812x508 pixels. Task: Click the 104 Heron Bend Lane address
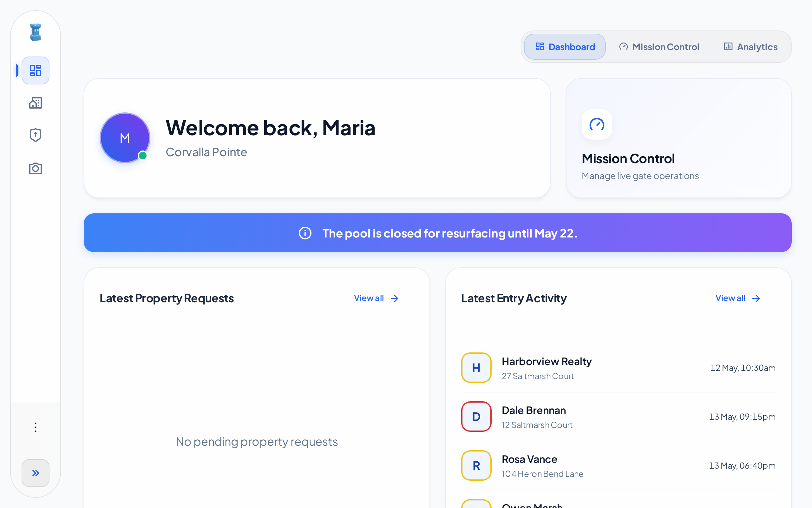coord(542,474)
